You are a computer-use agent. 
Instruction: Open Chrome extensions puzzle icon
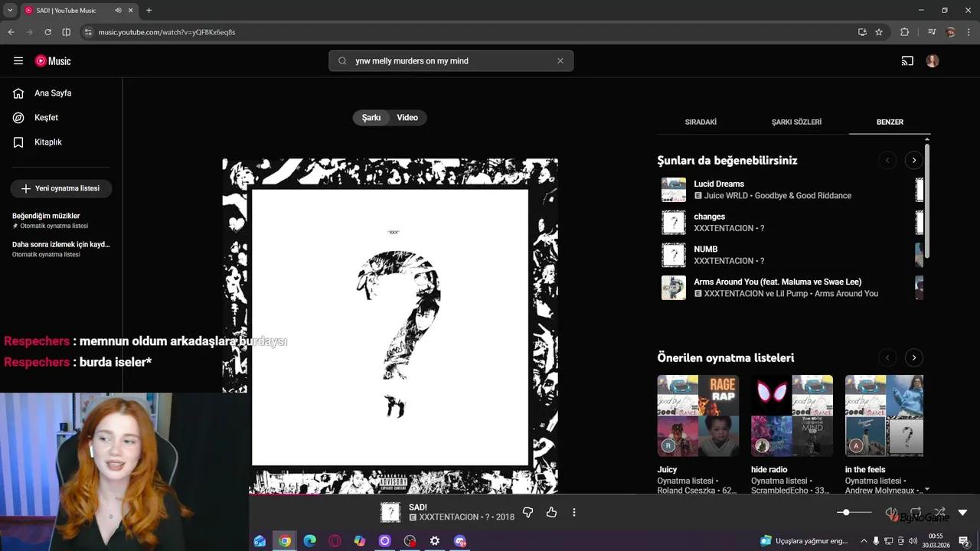(905, 32)
